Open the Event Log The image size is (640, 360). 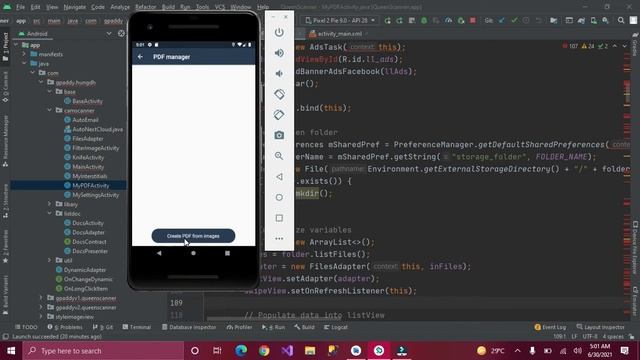point(550,327)
